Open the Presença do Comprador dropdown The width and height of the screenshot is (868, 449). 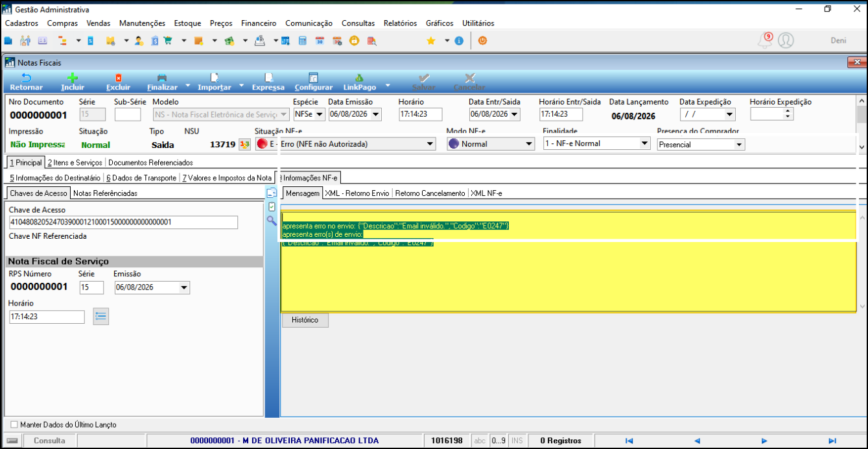click(739, 145)
